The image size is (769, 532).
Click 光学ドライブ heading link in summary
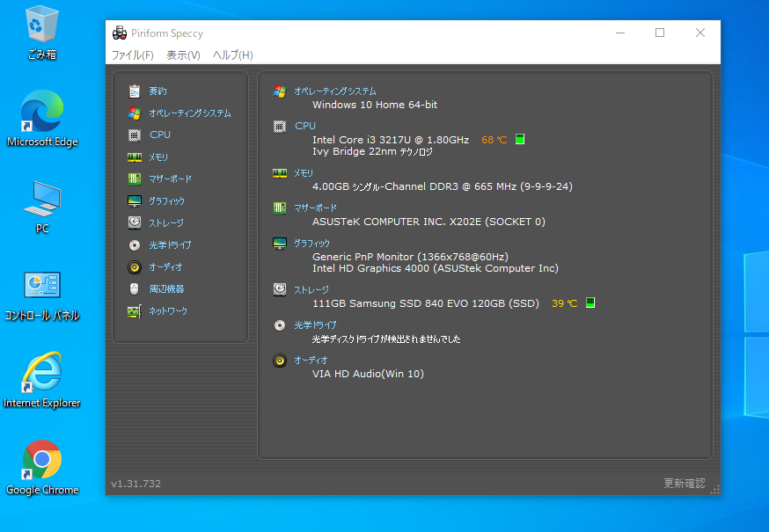pos(315,325)
